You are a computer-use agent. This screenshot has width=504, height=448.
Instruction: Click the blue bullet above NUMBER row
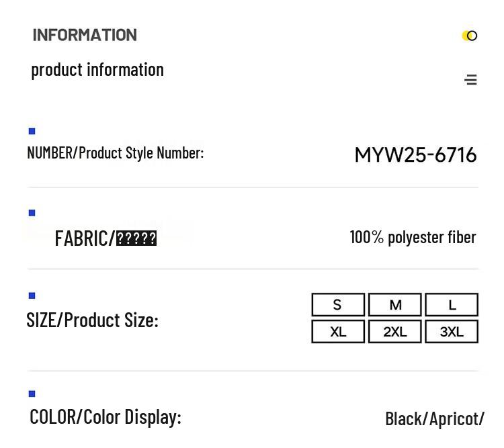(32, 131)
